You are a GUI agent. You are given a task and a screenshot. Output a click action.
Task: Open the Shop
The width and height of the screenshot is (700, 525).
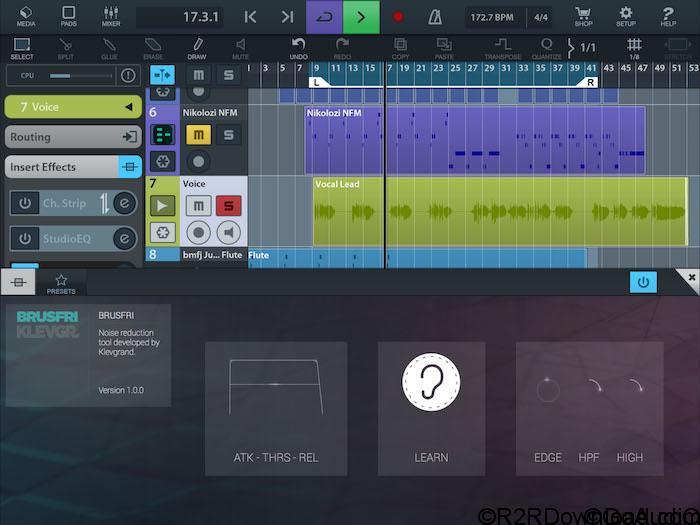click(583, 17)
